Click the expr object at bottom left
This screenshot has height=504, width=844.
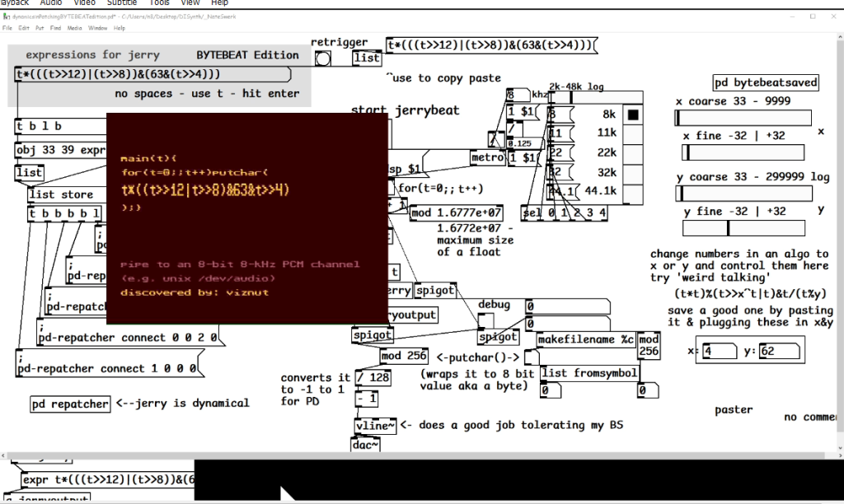[108, 479]
